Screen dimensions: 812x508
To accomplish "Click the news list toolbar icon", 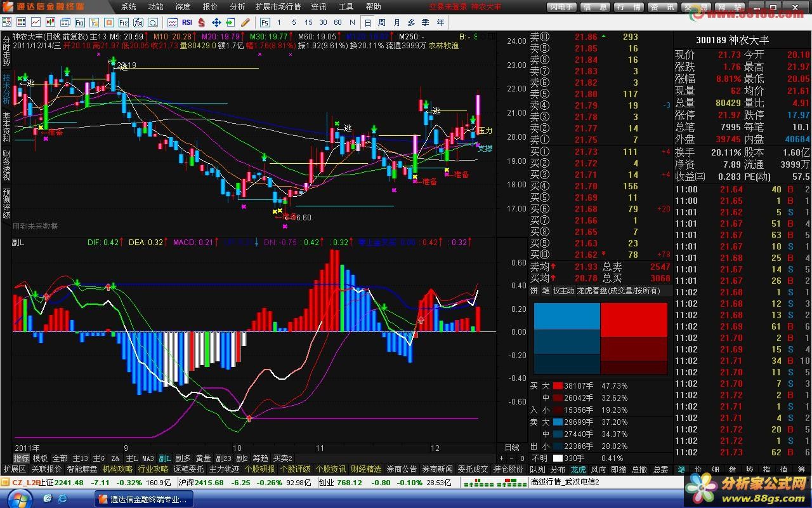I will click(x=65, y=22).
